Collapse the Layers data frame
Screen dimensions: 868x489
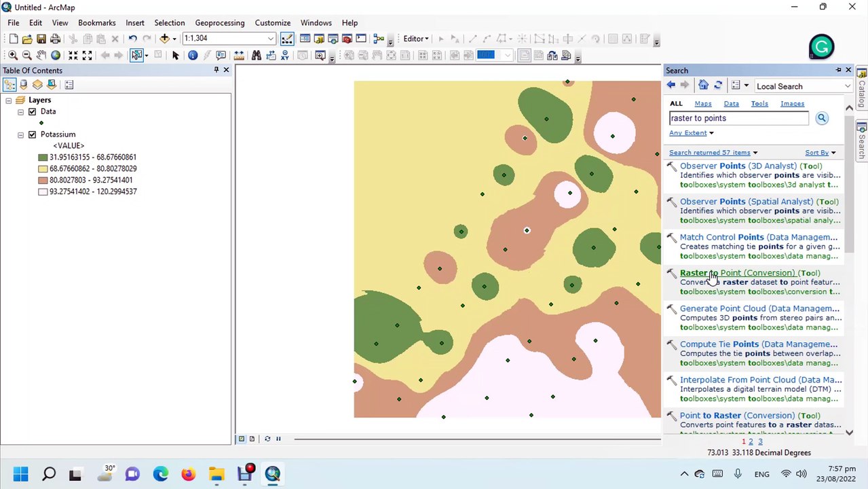[x=8, y=101]
